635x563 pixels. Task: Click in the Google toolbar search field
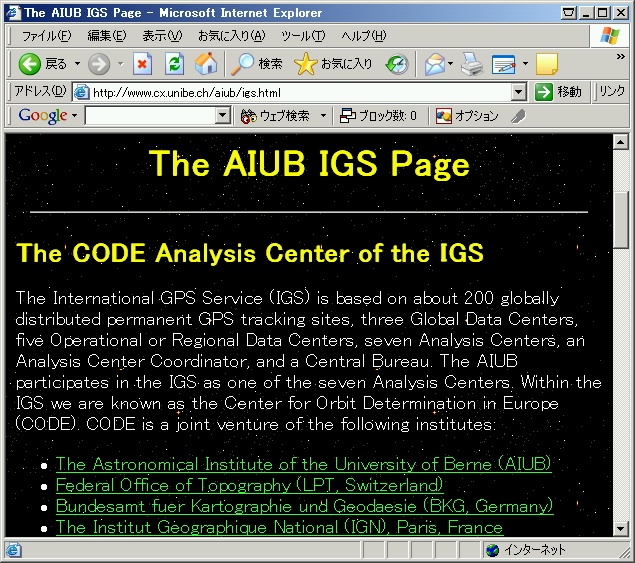[151, 116]
